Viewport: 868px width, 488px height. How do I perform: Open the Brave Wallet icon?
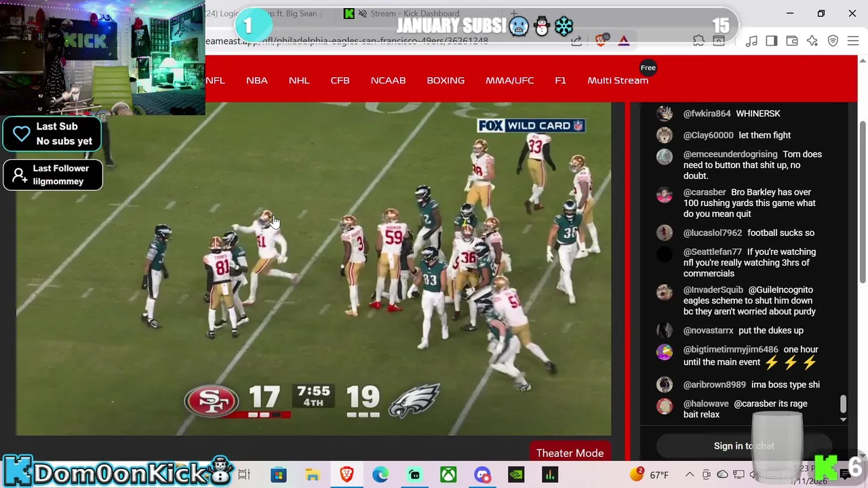coord(792,41)
